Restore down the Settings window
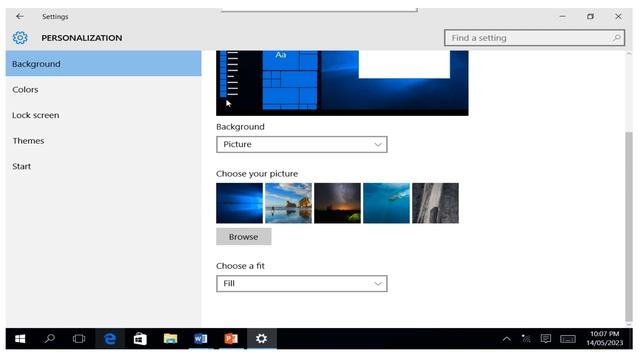The height and width of the screenshot is (360, 640). click(590, 16)
